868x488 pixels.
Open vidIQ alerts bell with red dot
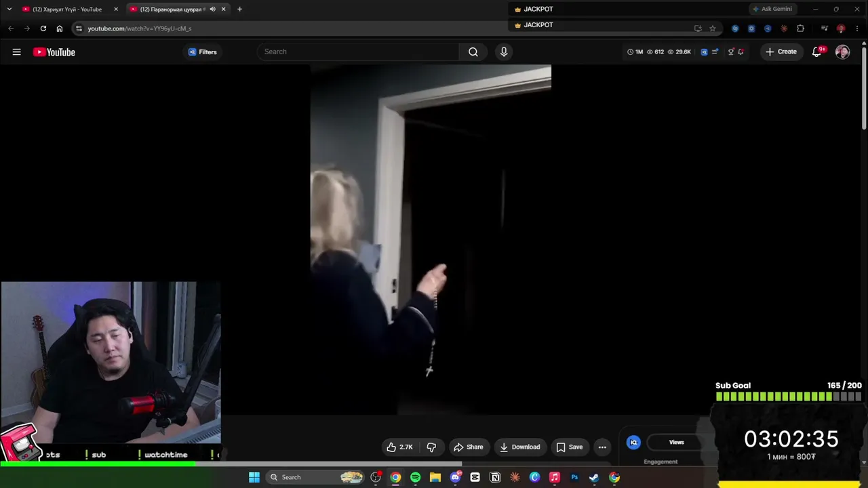pos(741,52)
